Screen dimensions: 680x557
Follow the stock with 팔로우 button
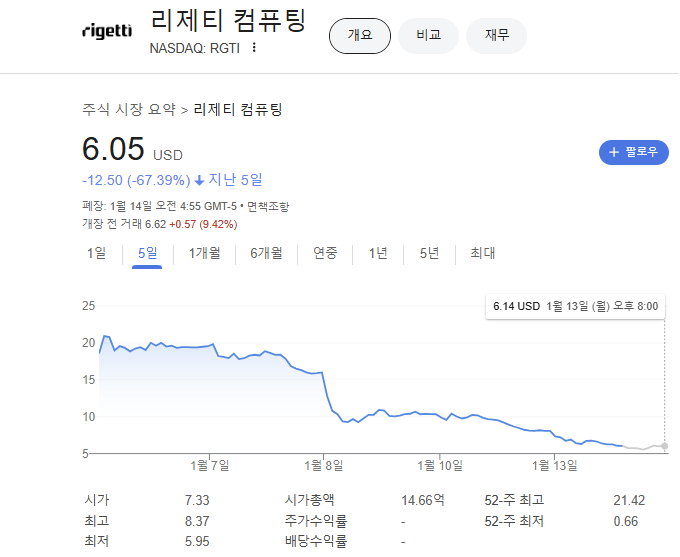click(634, 152)
